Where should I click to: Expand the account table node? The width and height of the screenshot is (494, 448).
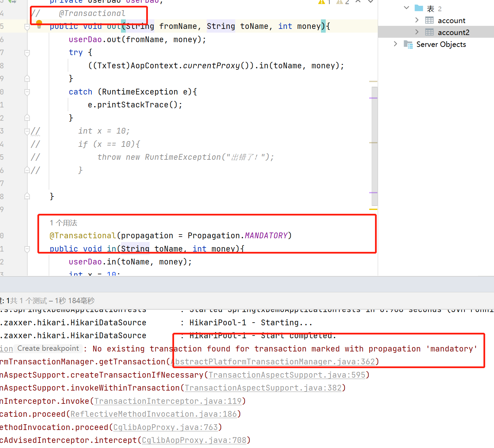417,20
